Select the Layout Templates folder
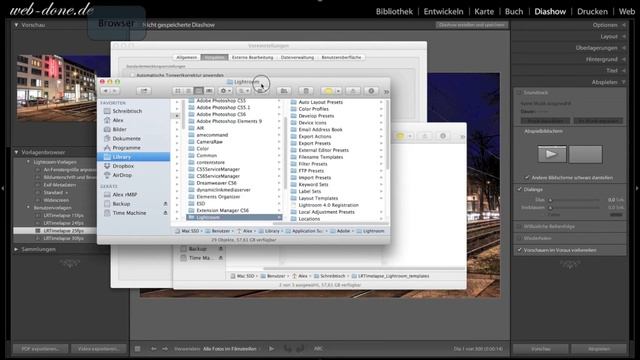The image size is (640, 360). tap(318, 198)
